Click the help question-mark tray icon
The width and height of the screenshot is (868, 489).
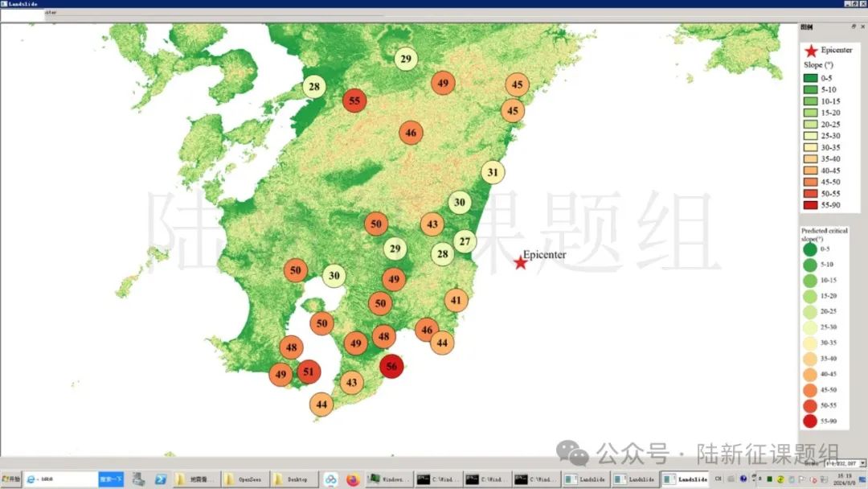click(743, 479)
